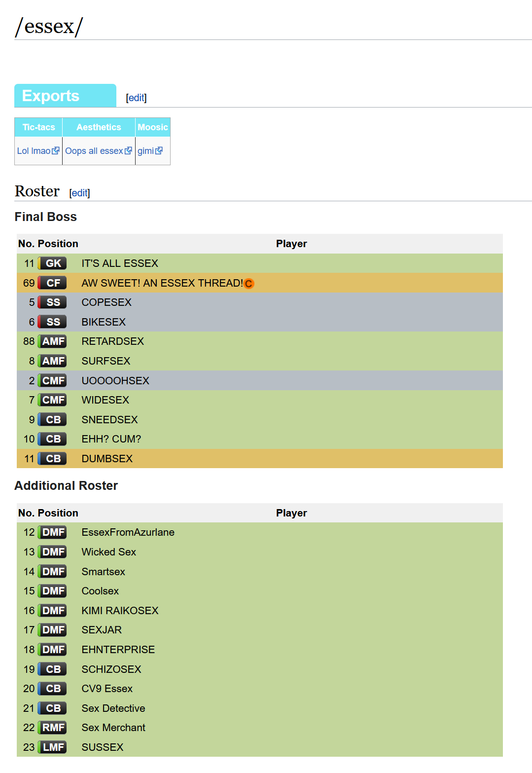
Task: Click the CMF badge next to UOOOOHSEX
Action: click(52, 381)
